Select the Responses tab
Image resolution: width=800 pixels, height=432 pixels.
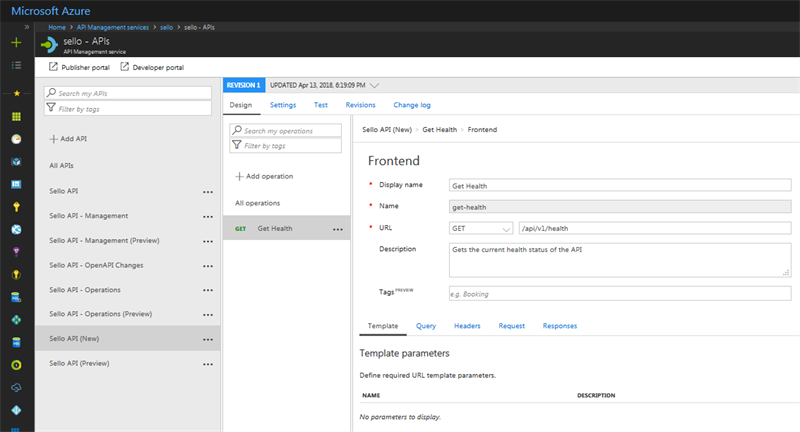559,326
